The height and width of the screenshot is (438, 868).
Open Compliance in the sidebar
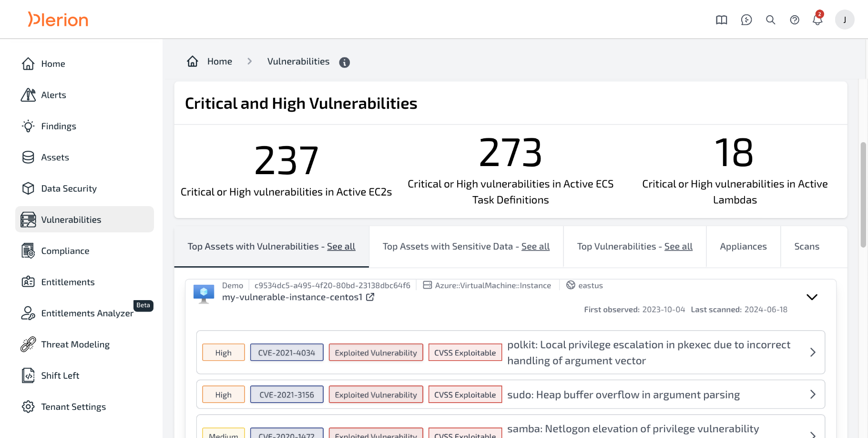[84, 250]
